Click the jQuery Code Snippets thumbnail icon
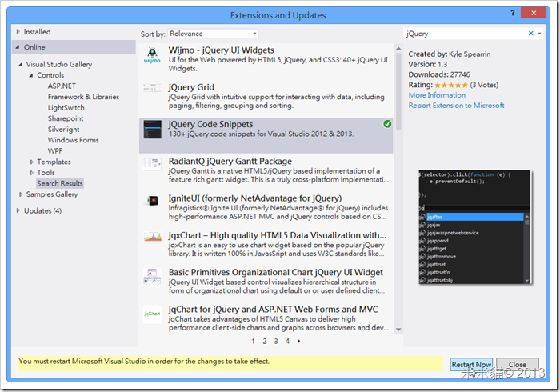 (x=152, y=130)
